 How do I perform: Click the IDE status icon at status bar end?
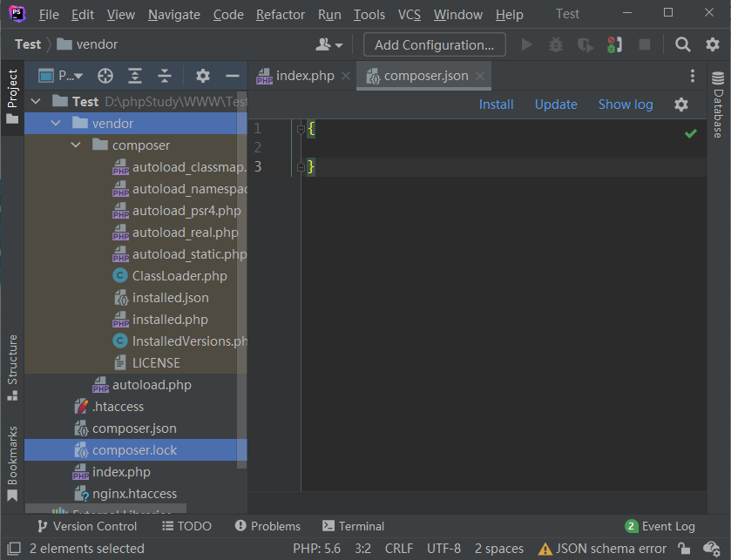pyautogui.click(x=712, y=549)
